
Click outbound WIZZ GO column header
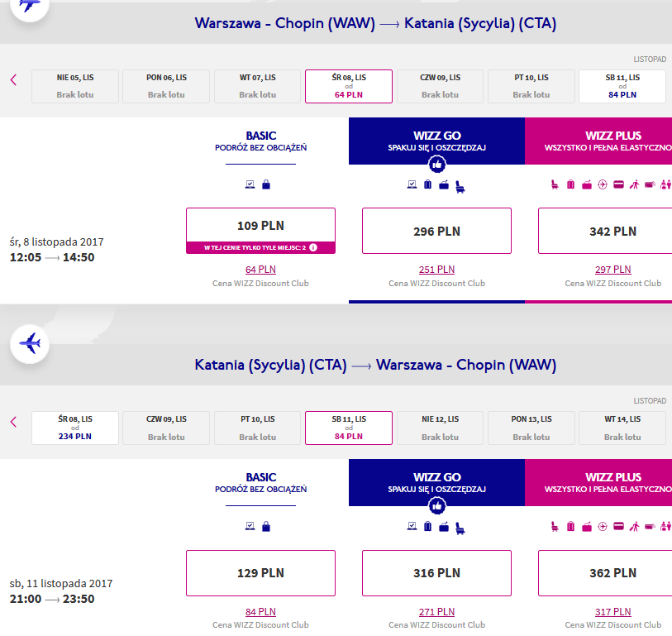tap(436, 141)
